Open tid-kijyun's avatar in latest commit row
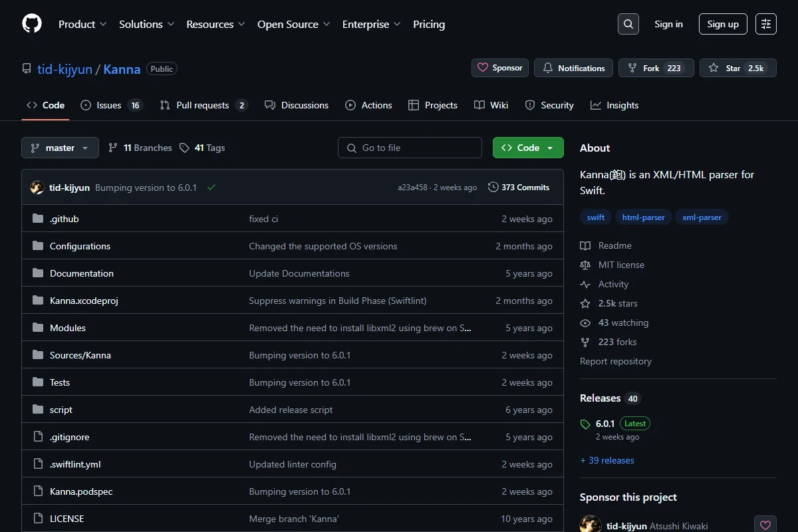 click(x=37, y=188)
